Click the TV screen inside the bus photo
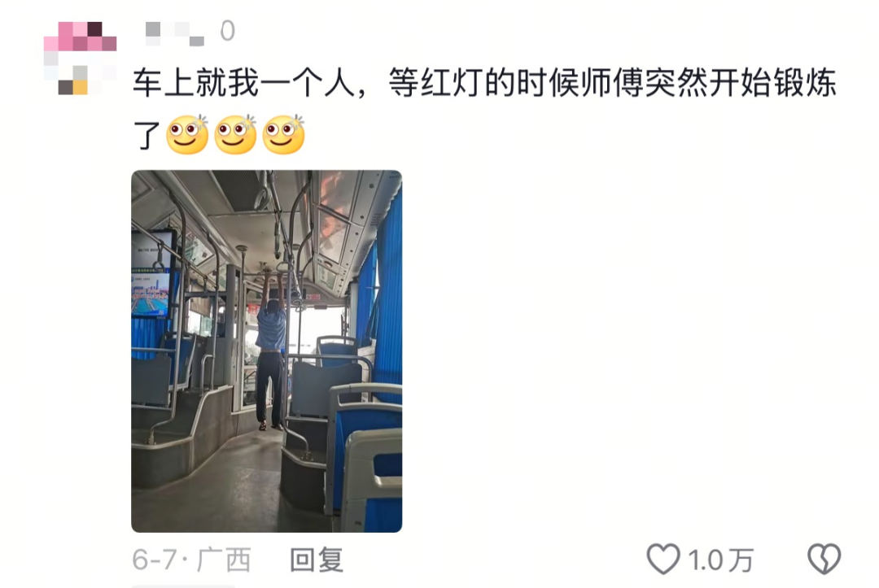Image resolution: width=879 pixels, height=588 pixels. (x=152, y=272)
